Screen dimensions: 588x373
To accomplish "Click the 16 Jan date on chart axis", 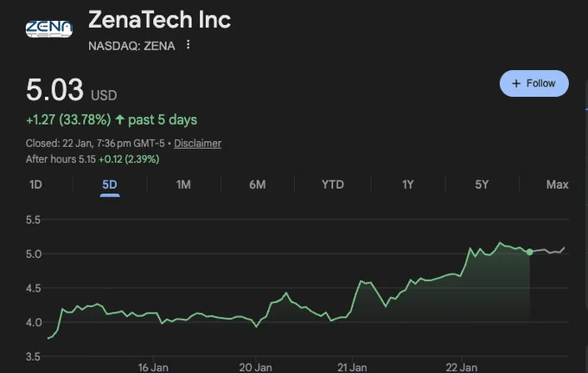I will tap(153, 367).
